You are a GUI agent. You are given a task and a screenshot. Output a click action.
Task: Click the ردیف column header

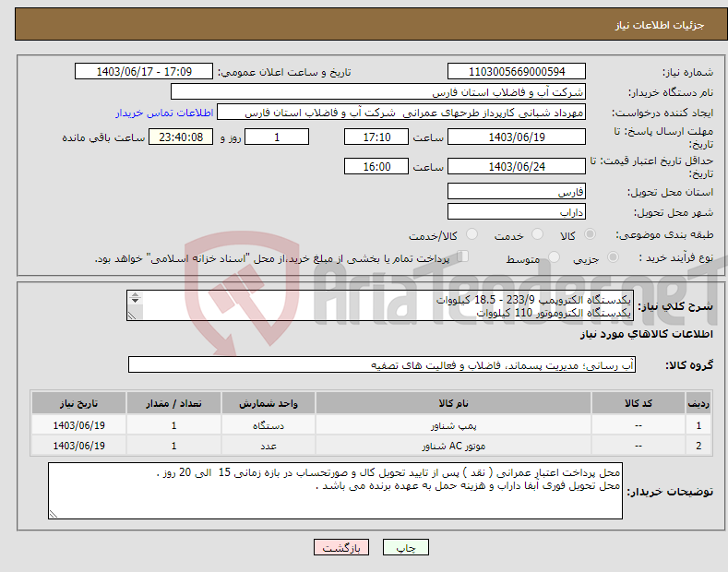[x=698, y=403]
